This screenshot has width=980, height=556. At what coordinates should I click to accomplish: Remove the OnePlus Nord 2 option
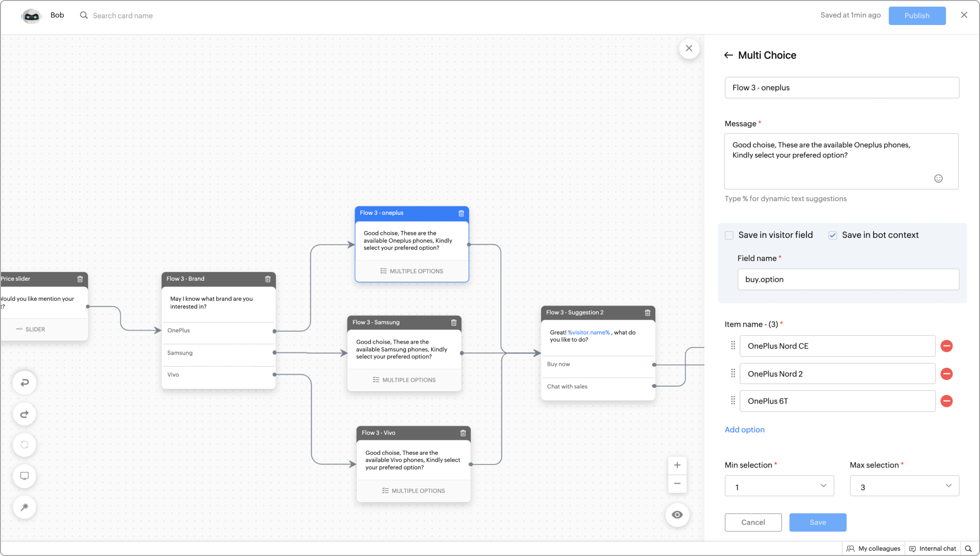click(x=947, y=374)
